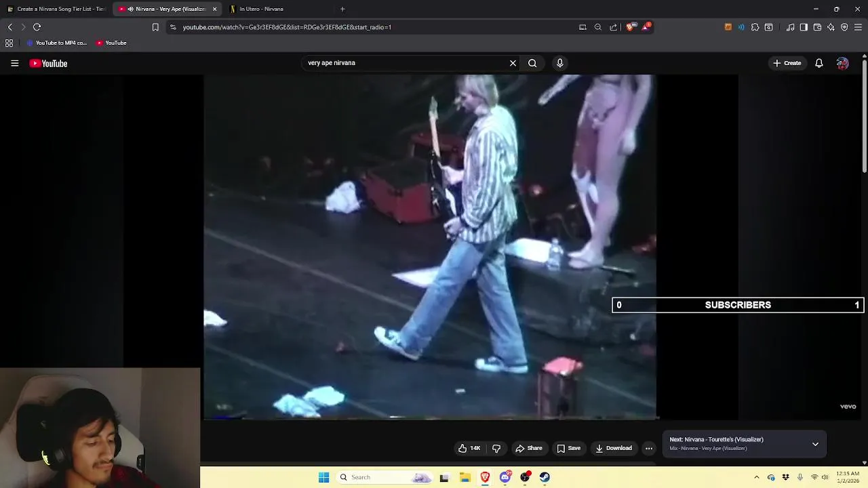Save video to a playlist

click(569, 448)
